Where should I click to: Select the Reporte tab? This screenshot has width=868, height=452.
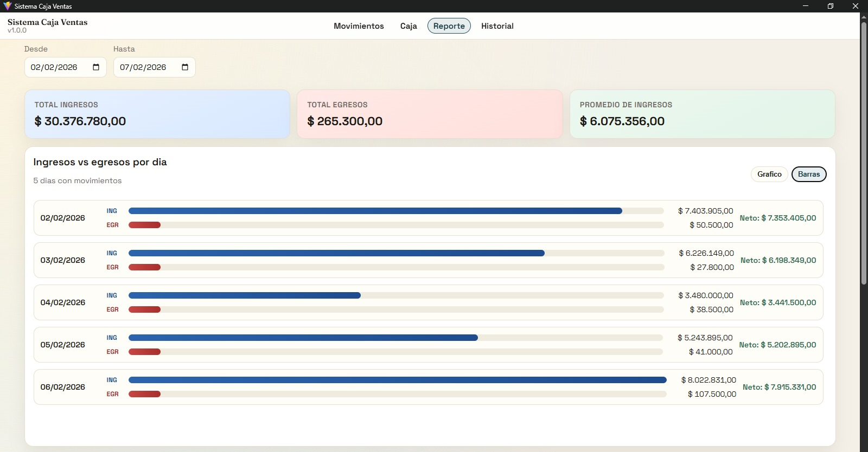pyautogui.click(x=449, y=26)
